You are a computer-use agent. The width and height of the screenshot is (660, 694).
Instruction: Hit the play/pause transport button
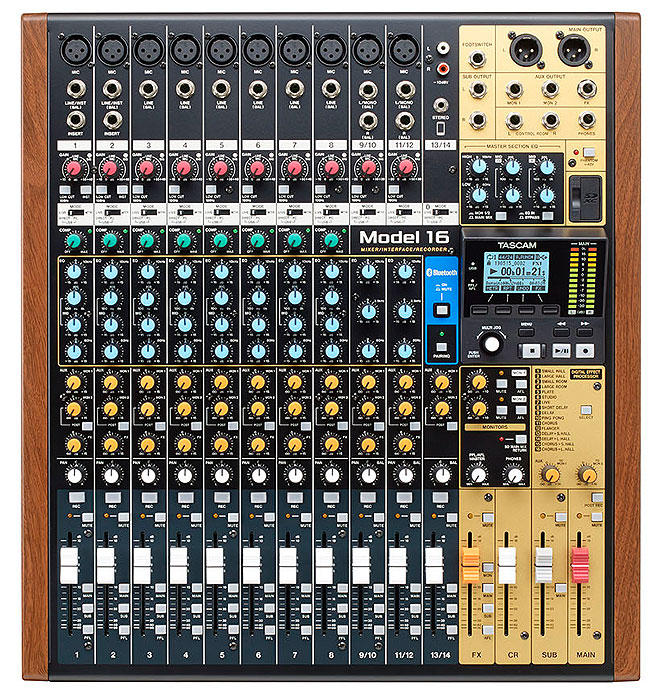click(x=561, y=351)
